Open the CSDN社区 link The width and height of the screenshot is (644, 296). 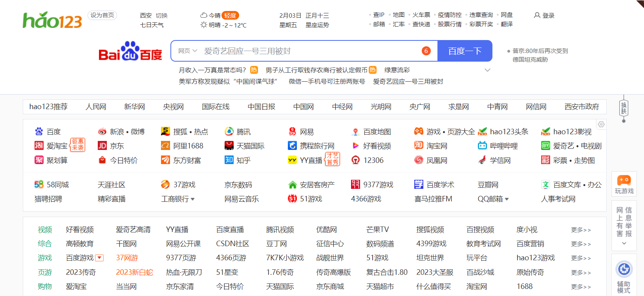[232, 244]
